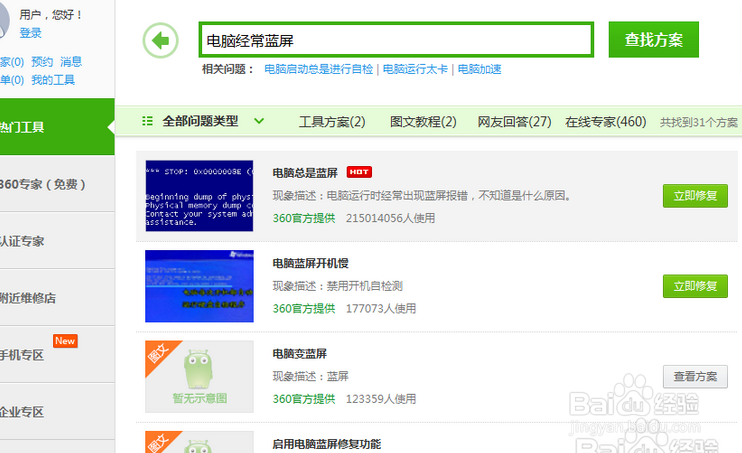The height and width of the screenshot is (453, 742).
Task: Click the text 123359人使用
Action: pyautogui.click(x=381, y=399)
